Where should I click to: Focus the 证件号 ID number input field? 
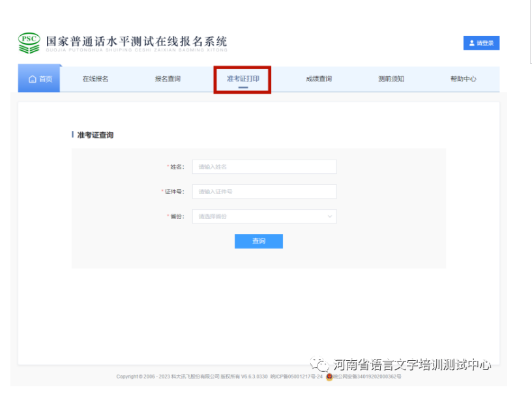264,191
